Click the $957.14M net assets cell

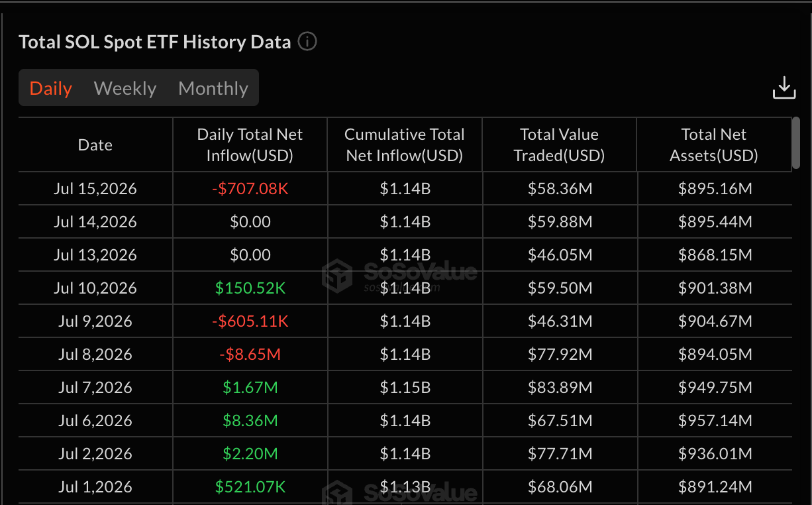[715, 421]
